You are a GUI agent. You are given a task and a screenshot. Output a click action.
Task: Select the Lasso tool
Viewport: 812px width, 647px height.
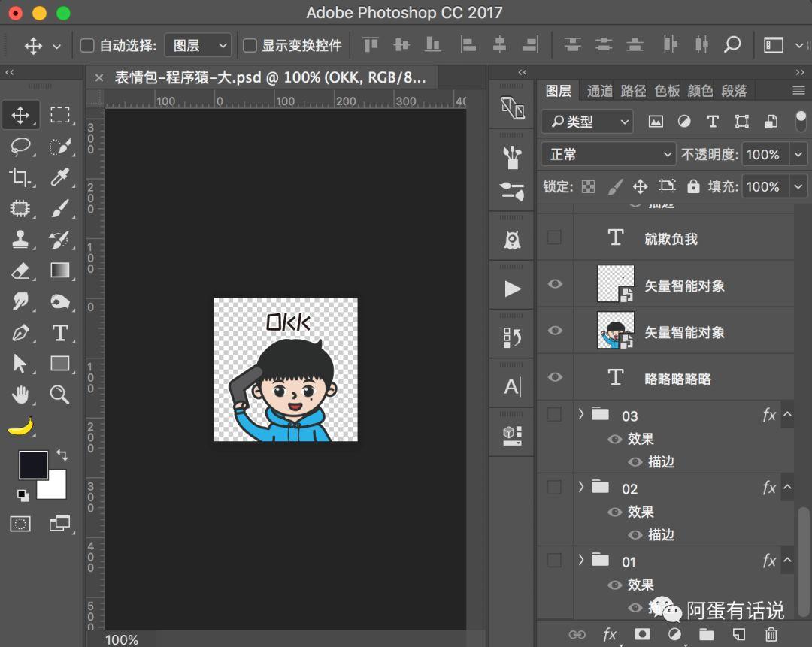tap(20, 147)
